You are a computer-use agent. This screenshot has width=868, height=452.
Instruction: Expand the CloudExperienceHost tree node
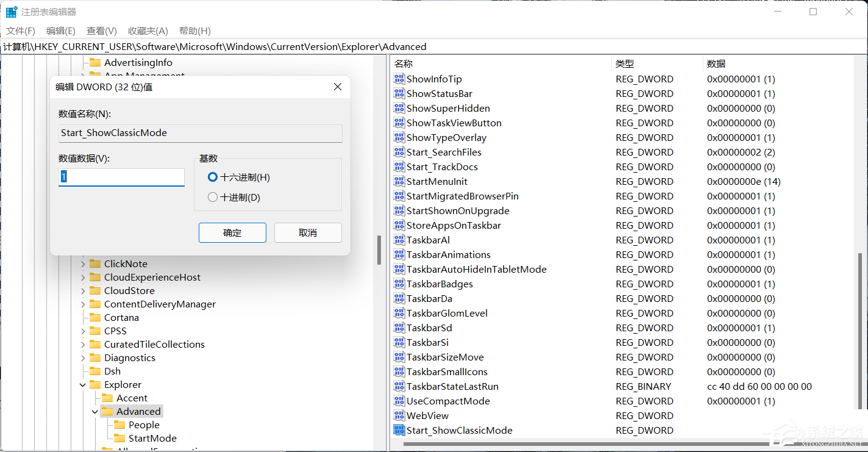(84, 277)
